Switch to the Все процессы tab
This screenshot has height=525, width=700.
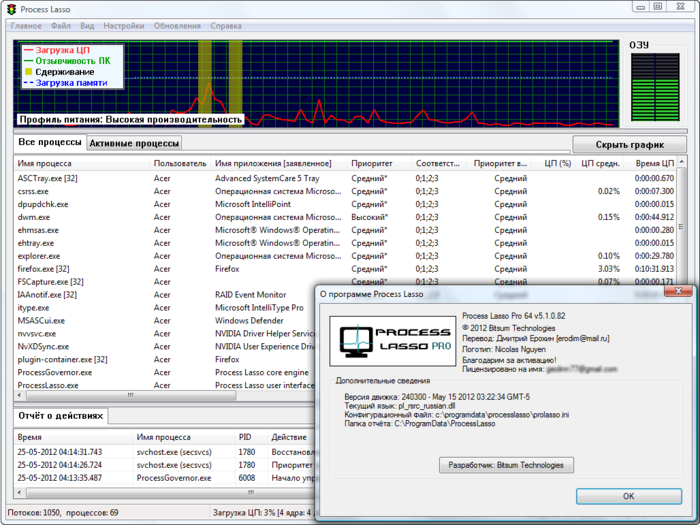tap(50, 142)
